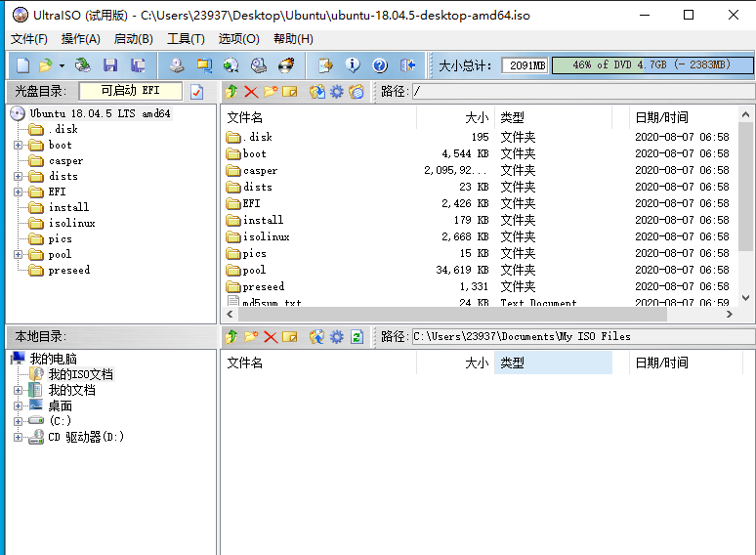Click rename icon in disc pane

click(x=290, y=91)
